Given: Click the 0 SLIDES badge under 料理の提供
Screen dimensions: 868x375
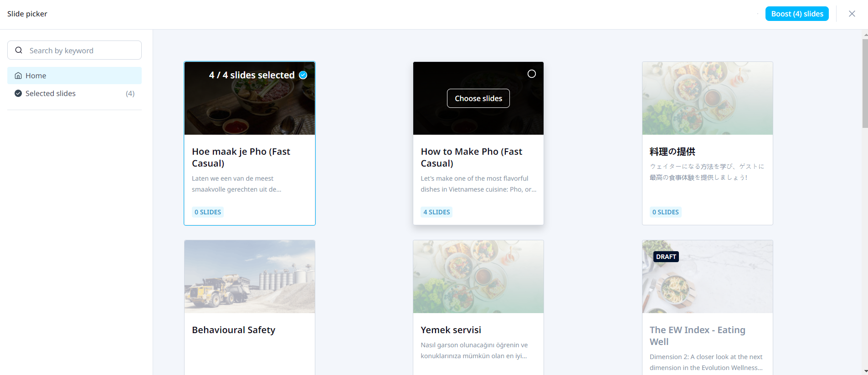Looking at the screenshot, I should tap(666, 212).
